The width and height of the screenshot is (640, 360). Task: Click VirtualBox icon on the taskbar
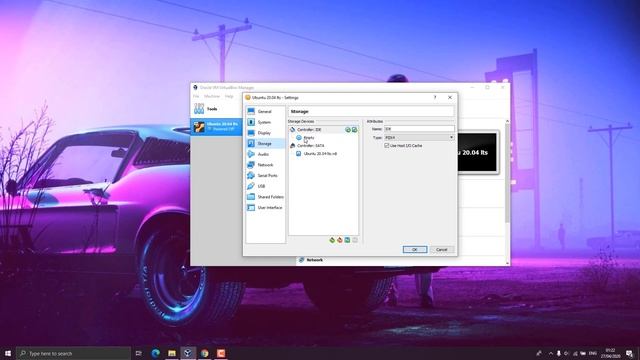(188, 353)
